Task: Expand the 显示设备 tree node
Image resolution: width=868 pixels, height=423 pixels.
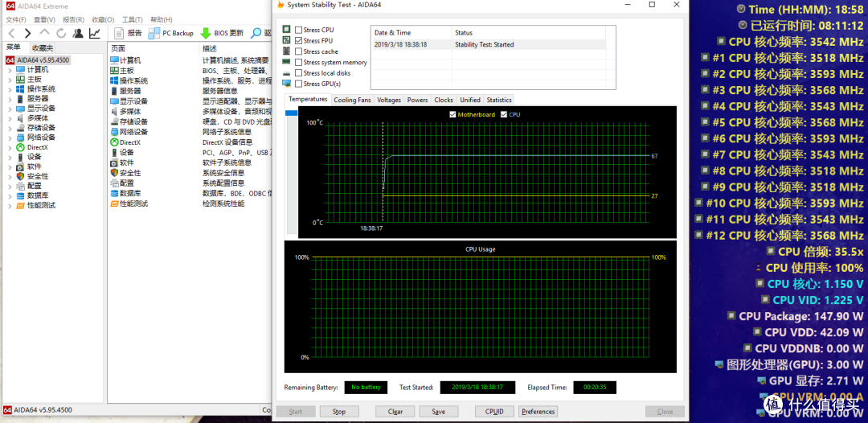Action: click(x=10, y=109)
